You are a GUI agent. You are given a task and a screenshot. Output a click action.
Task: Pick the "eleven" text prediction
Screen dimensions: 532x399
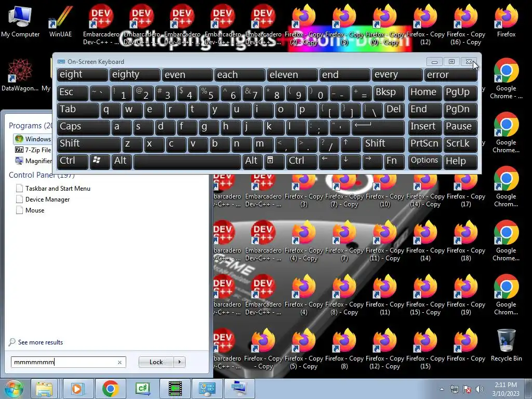(292, 75)
